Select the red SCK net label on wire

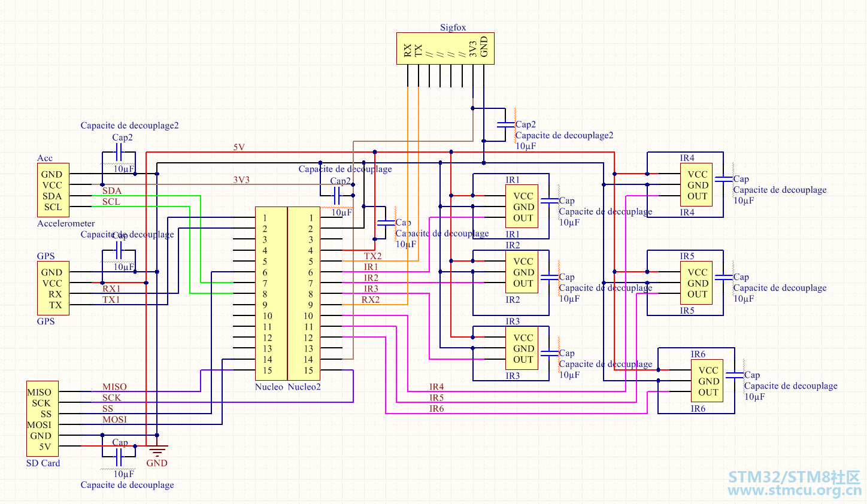pyautogui.click(x=111, y=398)
